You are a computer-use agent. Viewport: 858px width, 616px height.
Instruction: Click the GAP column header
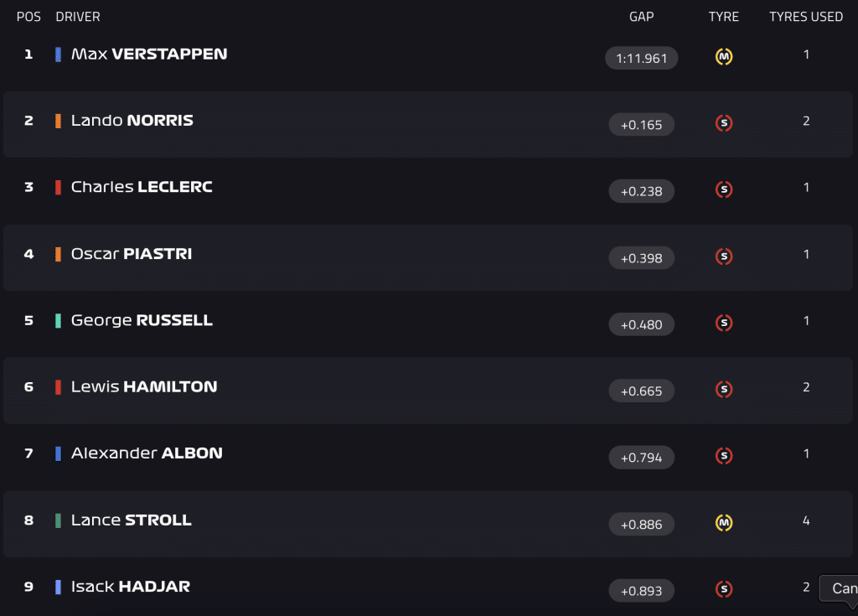[x=641, y=17]
